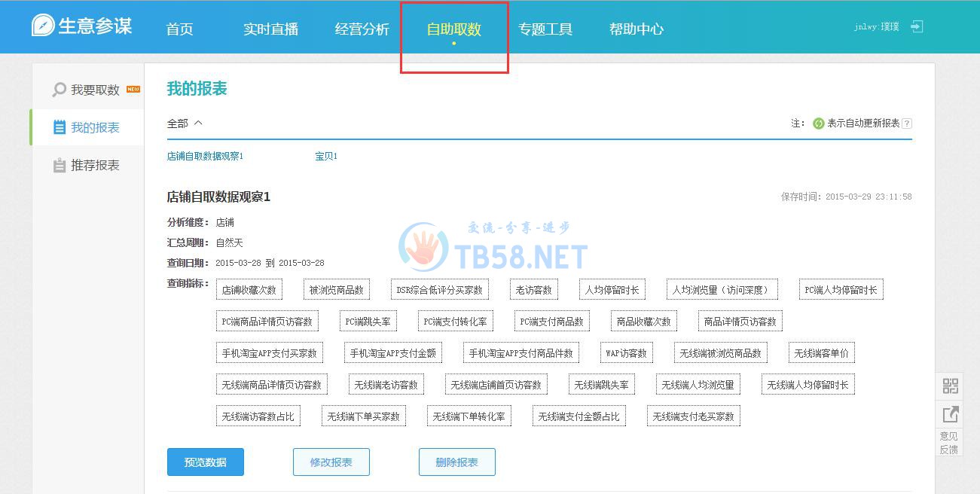Click the green auto-update refresh icon

818,123
